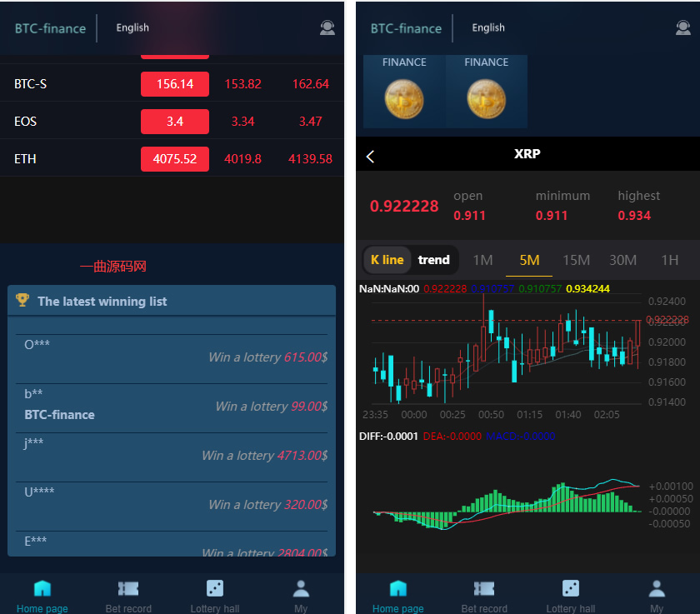Tap Home page icon on right screen
Screen dimensions: 700x614
(x=398, y=590)
